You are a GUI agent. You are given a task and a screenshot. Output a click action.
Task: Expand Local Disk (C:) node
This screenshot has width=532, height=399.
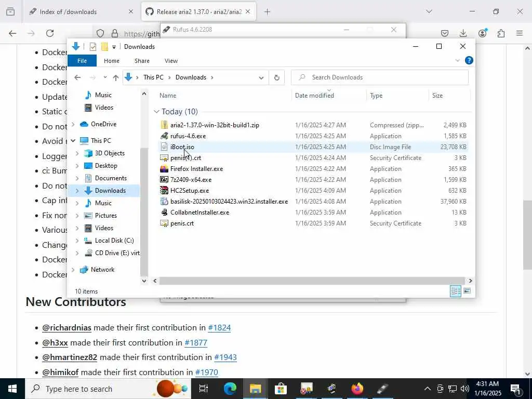click(77, 241)
